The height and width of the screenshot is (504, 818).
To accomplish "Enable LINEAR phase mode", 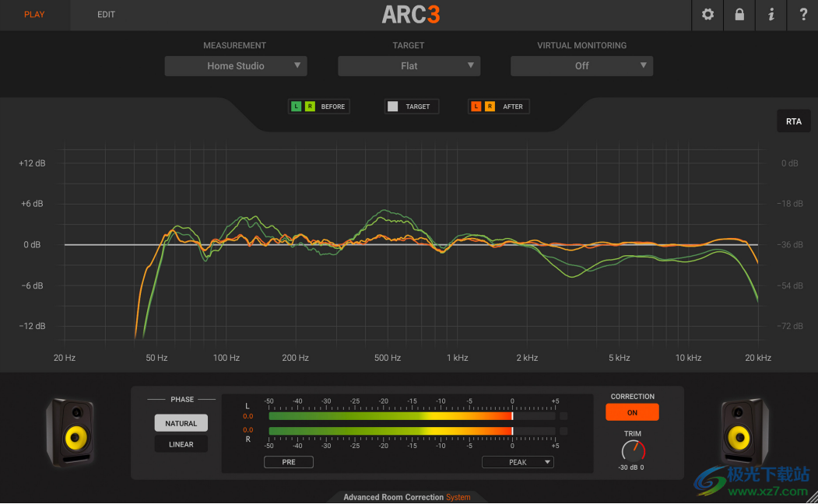I will tap(181, 444).
